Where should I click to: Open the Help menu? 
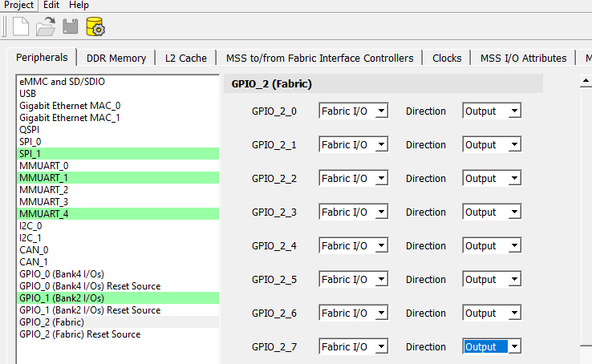coord(79,5)
